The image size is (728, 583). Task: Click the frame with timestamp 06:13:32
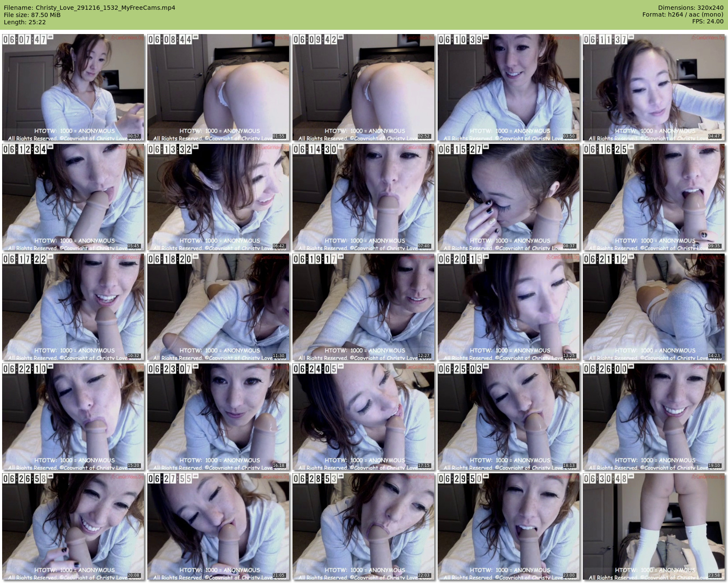coord(218,197)
